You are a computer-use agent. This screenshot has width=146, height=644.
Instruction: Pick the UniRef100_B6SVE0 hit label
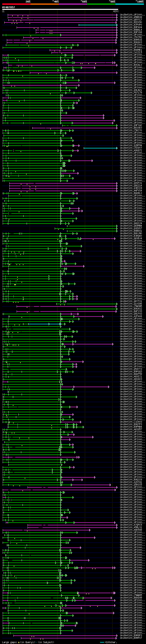coord(131,128)
